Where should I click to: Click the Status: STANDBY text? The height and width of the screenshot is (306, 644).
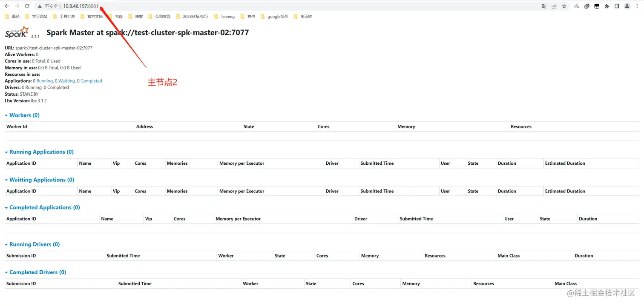(22, 94)
